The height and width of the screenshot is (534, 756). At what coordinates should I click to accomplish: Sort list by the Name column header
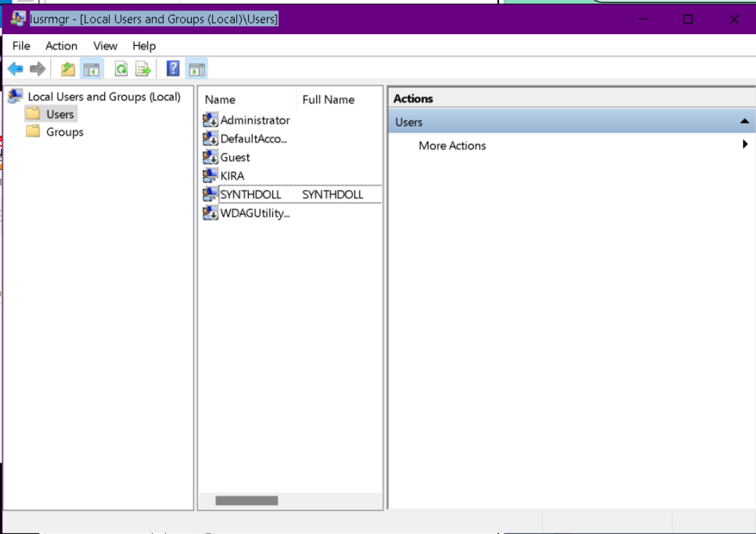pos(220,99)
